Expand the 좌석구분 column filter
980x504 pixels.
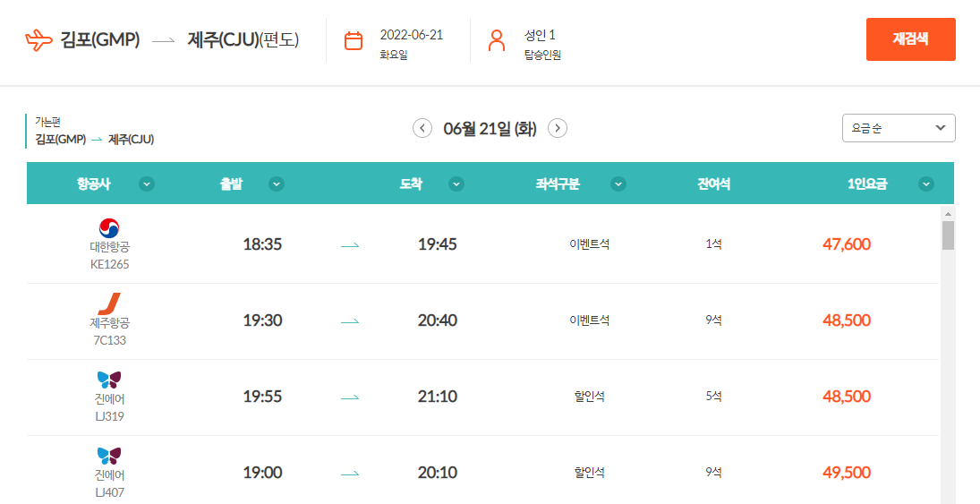618,184
